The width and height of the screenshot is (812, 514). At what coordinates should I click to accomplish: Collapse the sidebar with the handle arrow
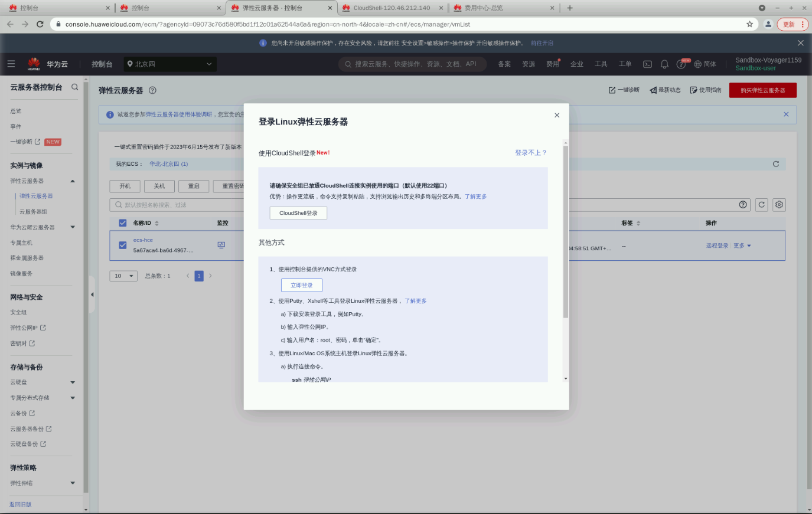(x=92, y=294)
